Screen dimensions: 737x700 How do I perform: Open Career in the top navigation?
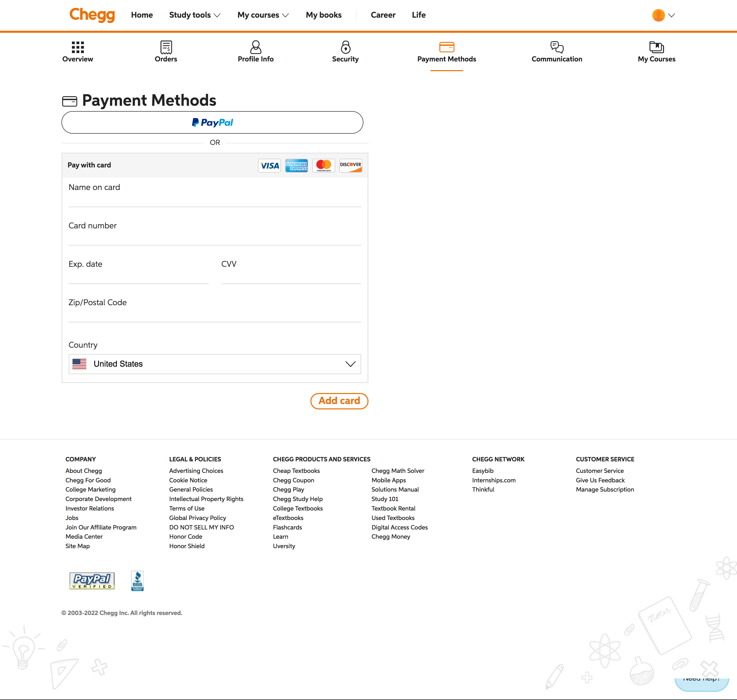click(383, 15)
